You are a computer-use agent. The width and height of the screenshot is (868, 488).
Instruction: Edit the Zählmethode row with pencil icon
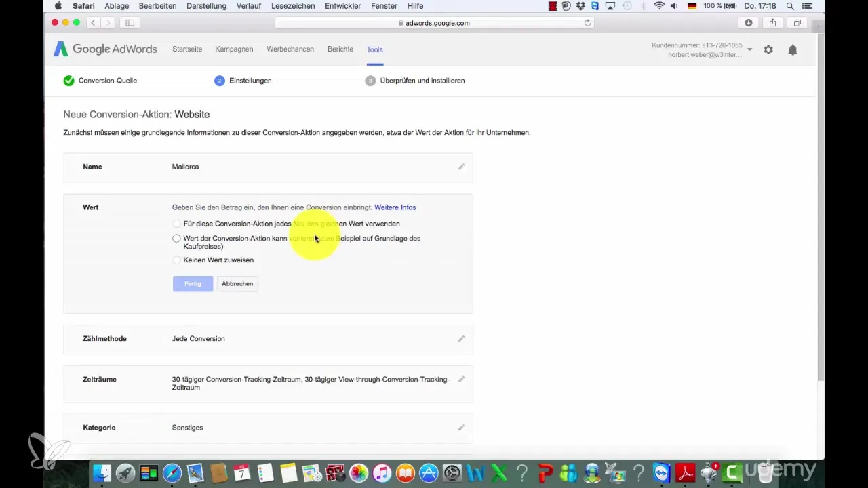pyautogui.click(x=461, y=338)
